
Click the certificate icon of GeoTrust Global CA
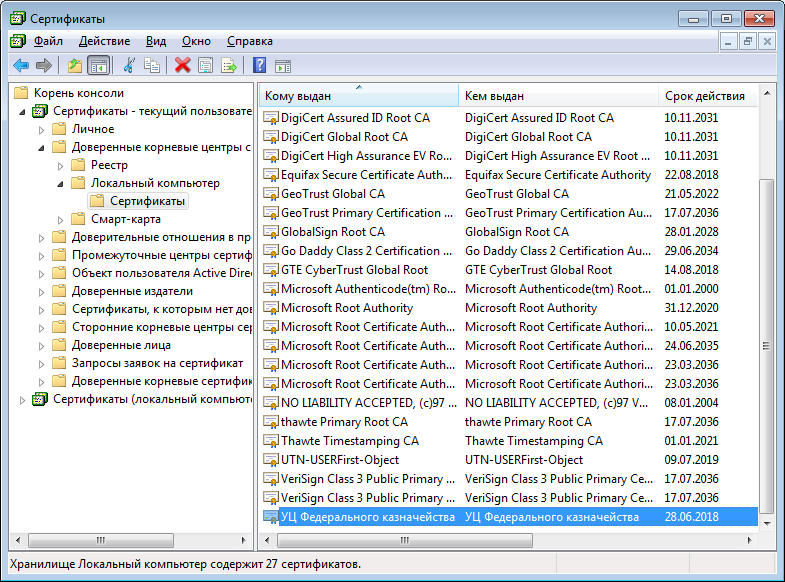coord(271,194)
